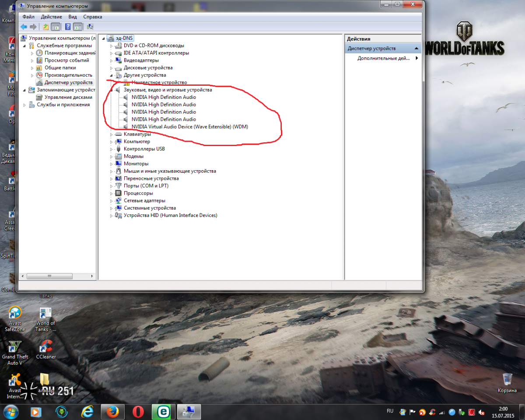Select Мыши и иные указывающие устройства

coord(170,171)
